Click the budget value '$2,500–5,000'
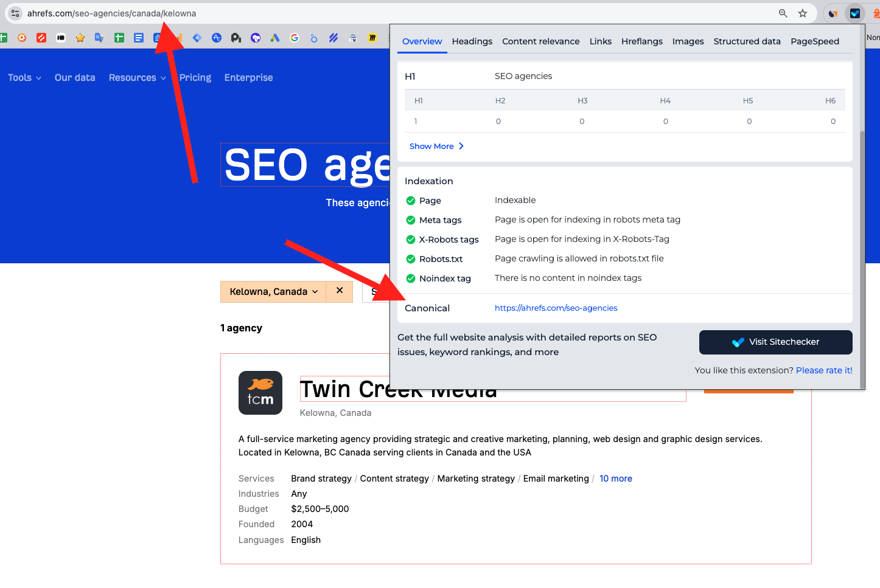The image size is (880, 588). point(320,509)
